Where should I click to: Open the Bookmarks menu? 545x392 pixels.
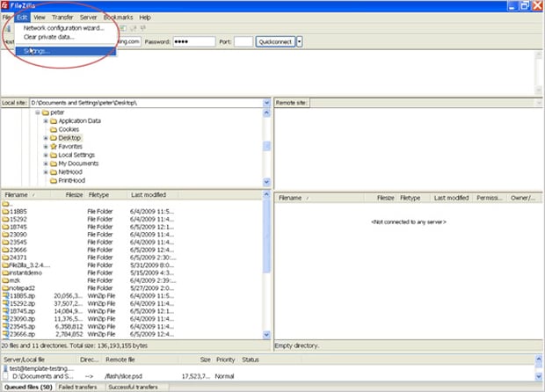tap(119, 17)
